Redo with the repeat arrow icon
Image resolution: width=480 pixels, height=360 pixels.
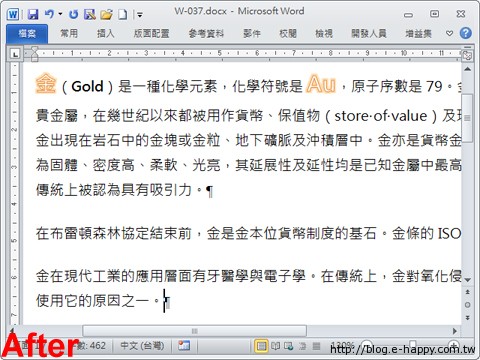coord(73,14)
